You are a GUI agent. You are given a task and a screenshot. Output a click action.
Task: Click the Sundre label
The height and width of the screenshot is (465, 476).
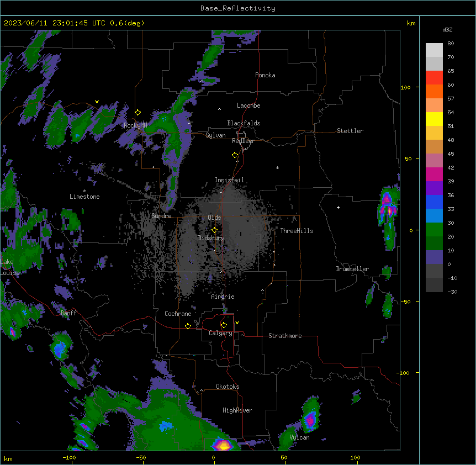click(x=161, y=216)
